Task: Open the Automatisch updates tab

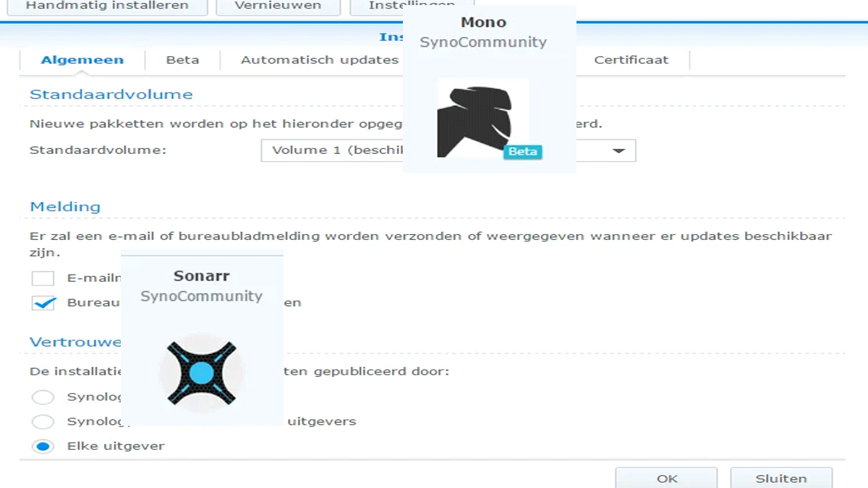Action: tap(319, 60)
